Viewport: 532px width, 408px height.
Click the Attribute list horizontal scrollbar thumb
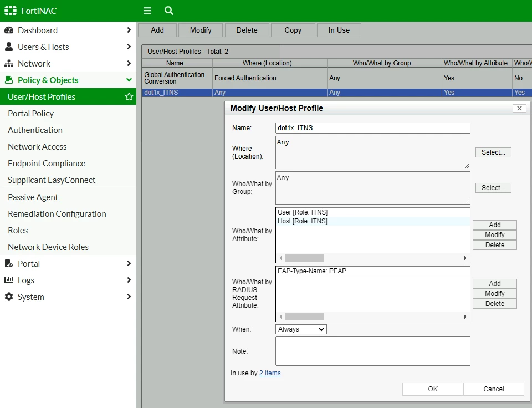pos(304,258)
